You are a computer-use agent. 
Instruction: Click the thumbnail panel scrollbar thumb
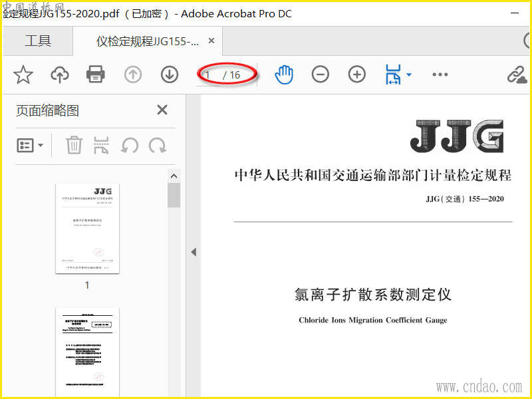pyautogui.click(x=174, y=195)
